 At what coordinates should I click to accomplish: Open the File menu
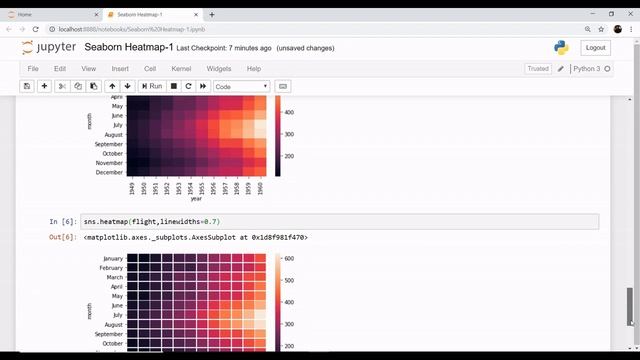click(x=33, y=69)
